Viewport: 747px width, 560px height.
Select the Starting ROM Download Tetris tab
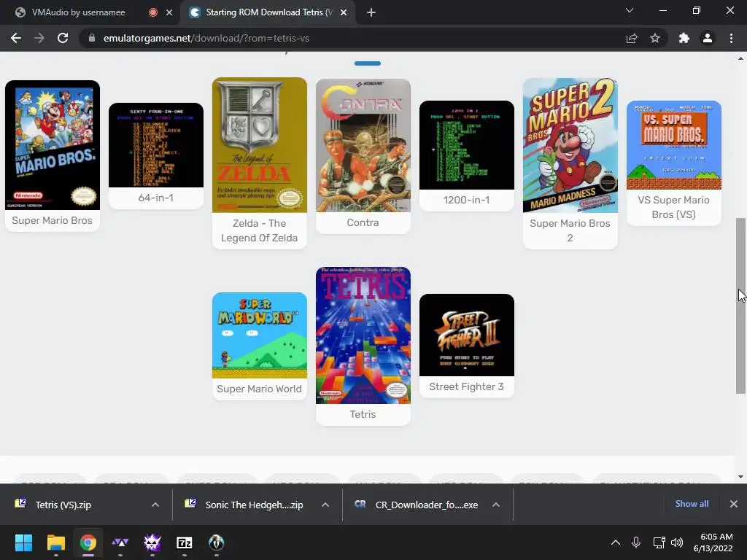269,12
